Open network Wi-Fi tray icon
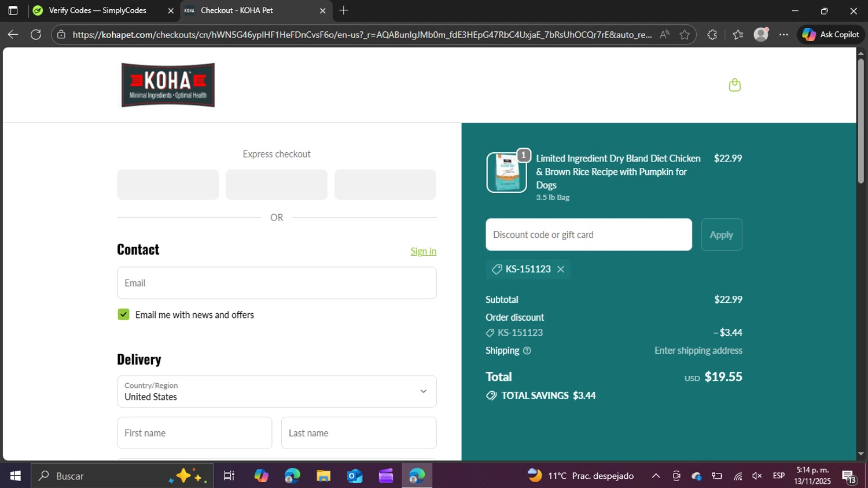The width and height of the screenshot is (868, 488). click(x=738, y=476)
